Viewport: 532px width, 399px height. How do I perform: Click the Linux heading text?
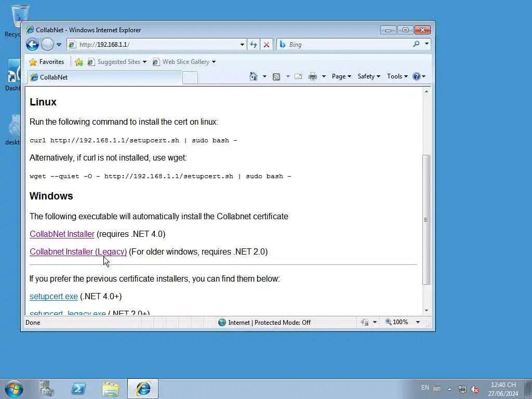(x=43, y=102)
